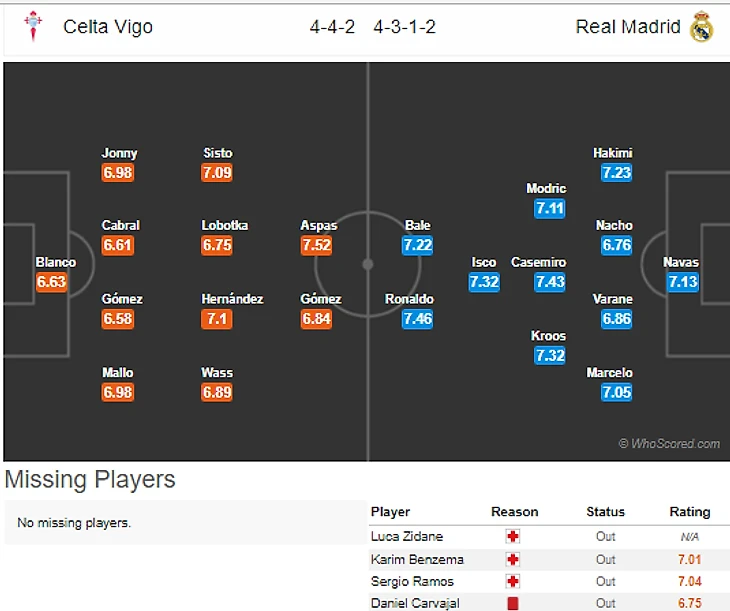This screenshot has height=611, width=730.
Task: Click Karim Benzema's injury cross icon
Action: pyautogui.click(x=513, y=560)
